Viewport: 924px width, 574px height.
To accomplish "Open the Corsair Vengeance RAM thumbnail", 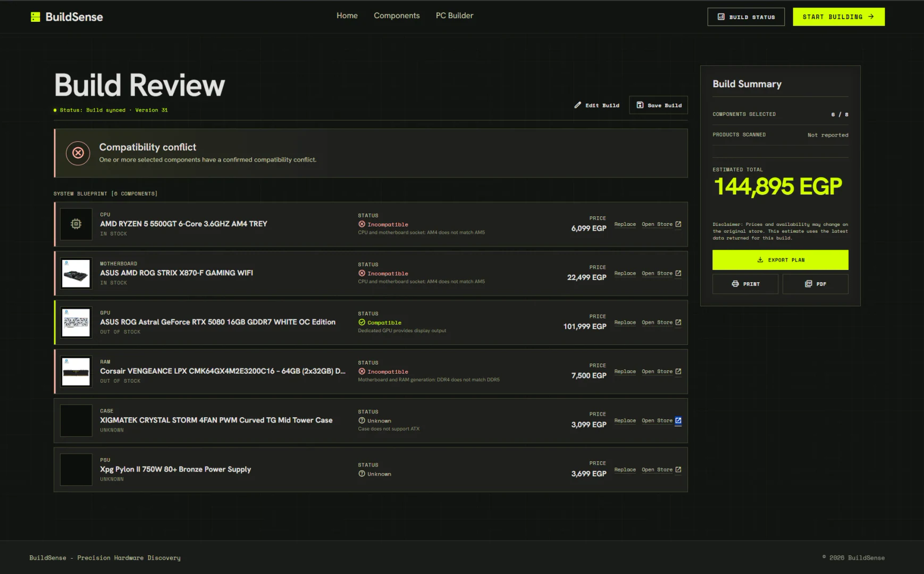I will pos(76,372).
